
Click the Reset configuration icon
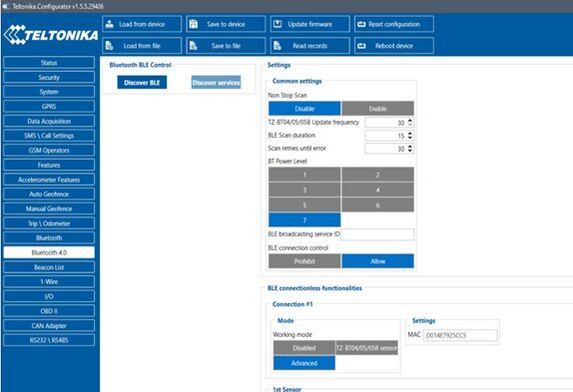(x=361, y=24)
